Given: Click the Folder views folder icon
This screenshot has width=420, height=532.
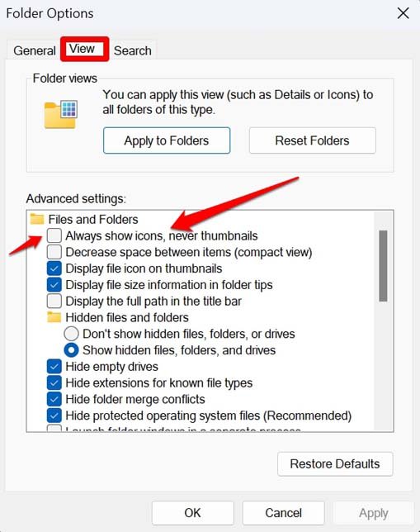Looking at the screenshot, I should (61, 115).
